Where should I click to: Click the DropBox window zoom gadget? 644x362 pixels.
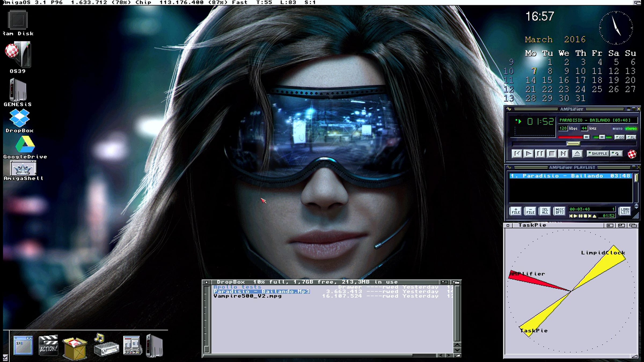point(444,282)
